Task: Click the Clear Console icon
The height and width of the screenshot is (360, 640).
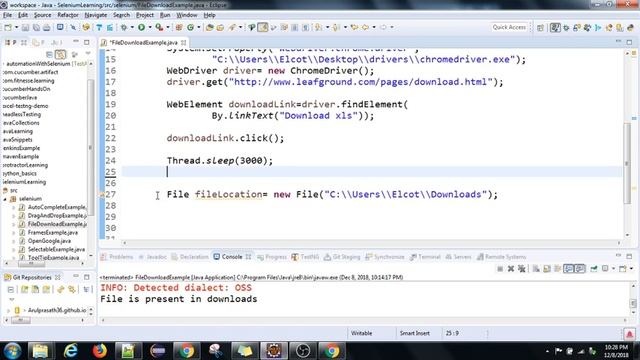Action: (536, 269)
